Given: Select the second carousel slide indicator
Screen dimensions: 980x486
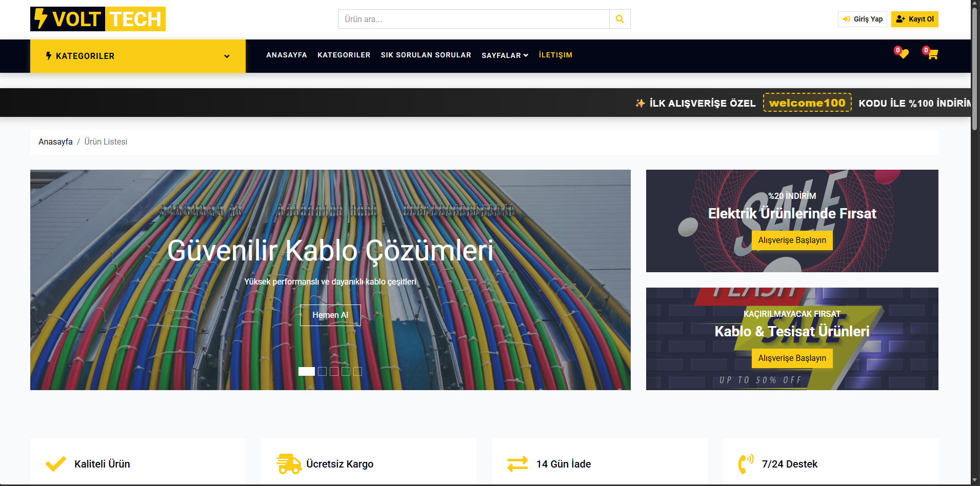Looking at the screenshot, I should coord(322,371).
